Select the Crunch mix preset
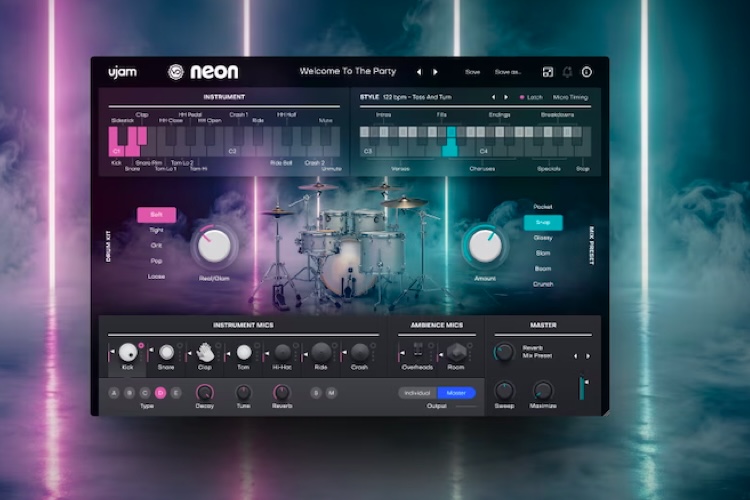 pos(543,284)
